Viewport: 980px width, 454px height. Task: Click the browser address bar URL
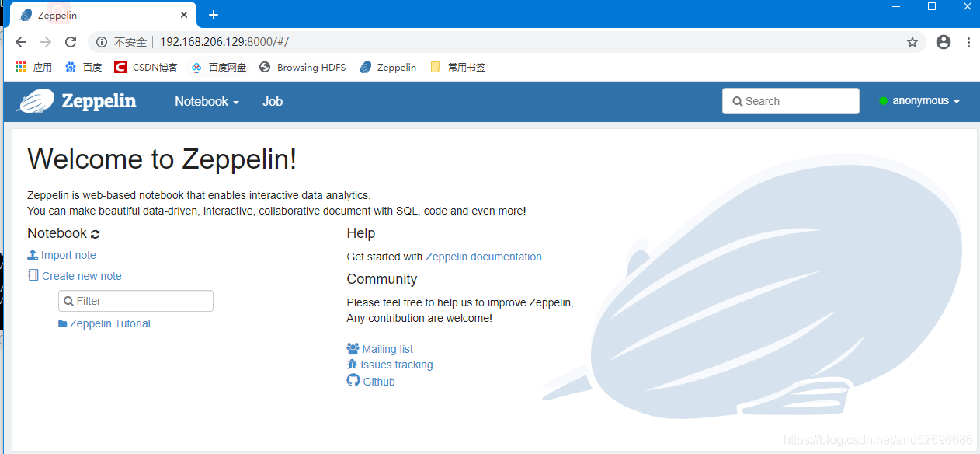pos(224,42)
